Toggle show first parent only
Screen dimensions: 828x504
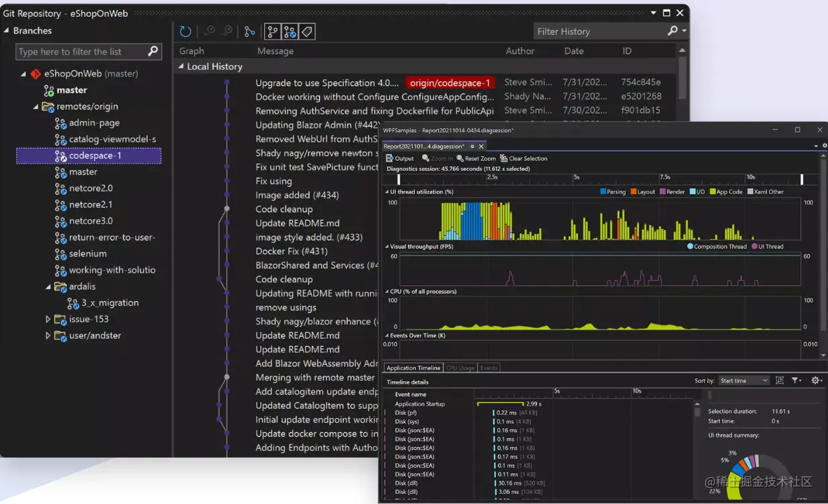(x=272, y=32)
